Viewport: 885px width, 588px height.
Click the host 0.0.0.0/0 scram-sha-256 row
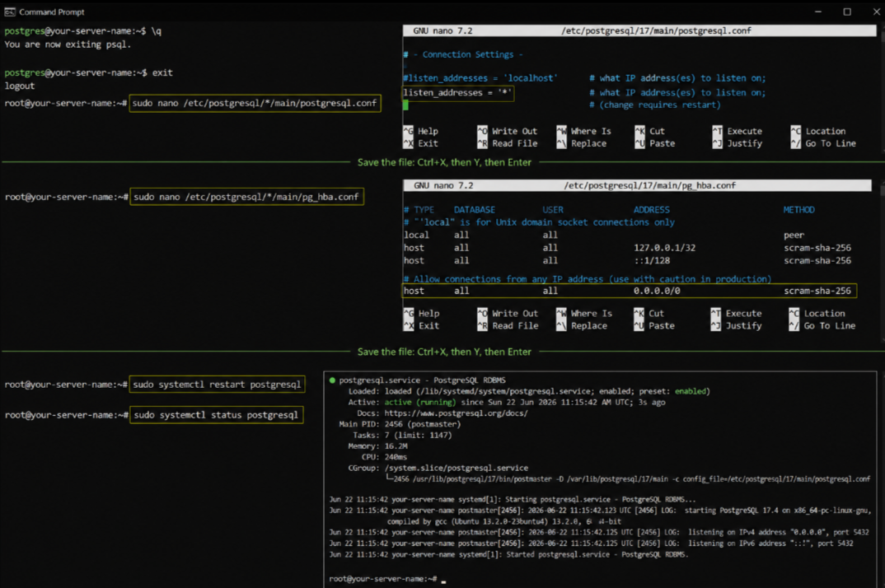point(630,291)
